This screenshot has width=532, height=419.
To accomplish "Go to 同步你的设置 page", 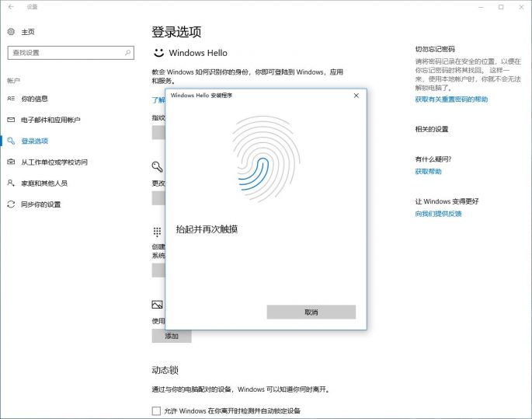I will pos(41,204).
